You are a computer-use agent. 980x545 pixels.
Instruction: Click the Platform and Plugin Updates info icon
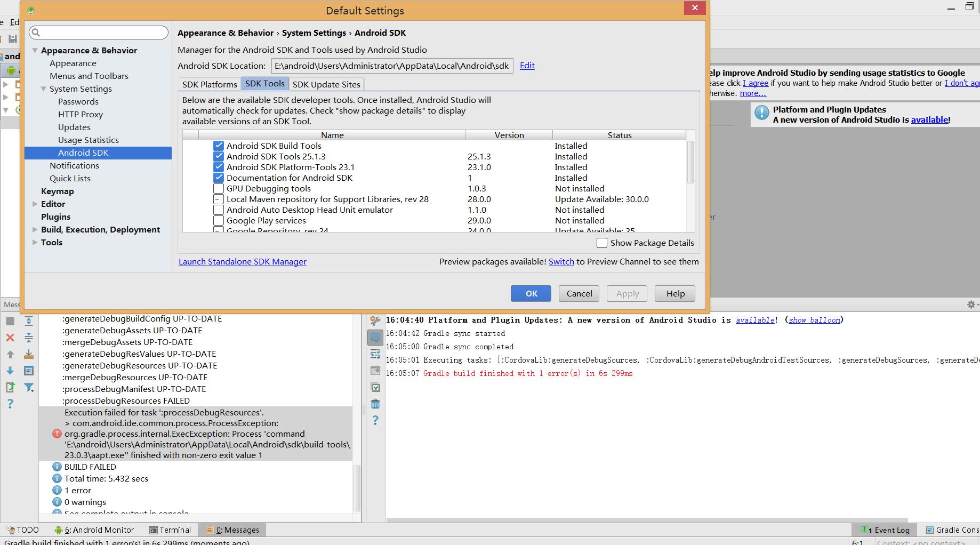762,113
